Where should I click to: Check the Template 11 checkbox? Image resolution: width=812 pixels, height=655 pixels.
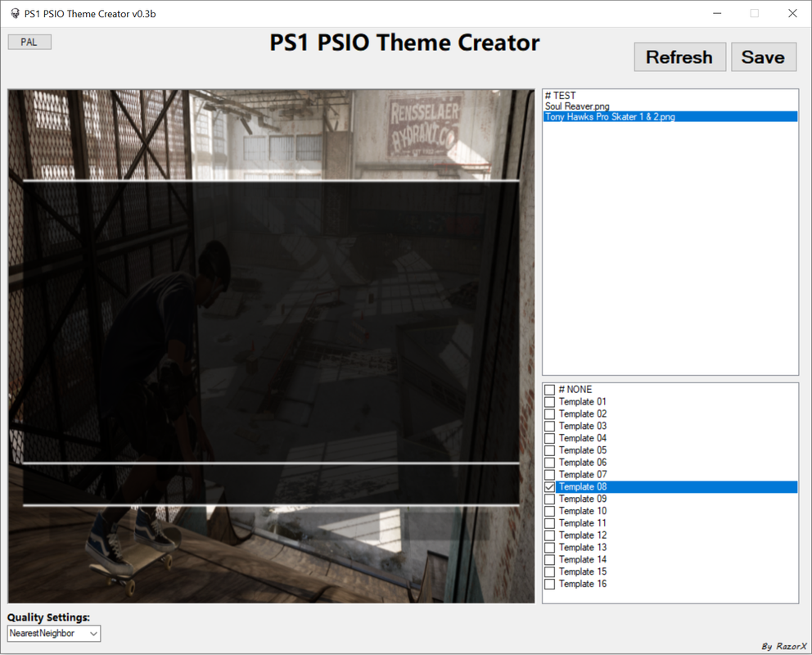pyautogui.click(x=549, y=523)
